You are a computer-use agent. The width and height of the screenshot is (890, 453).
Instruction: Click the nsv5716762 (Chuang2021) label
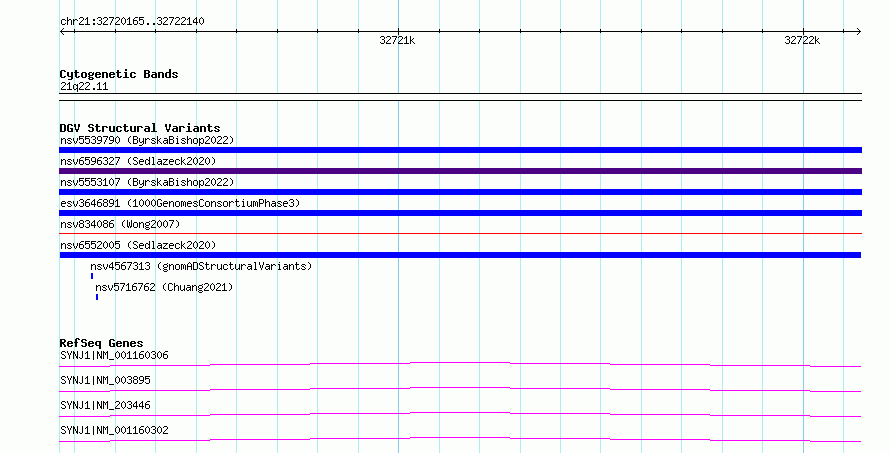tap(164, 287)
